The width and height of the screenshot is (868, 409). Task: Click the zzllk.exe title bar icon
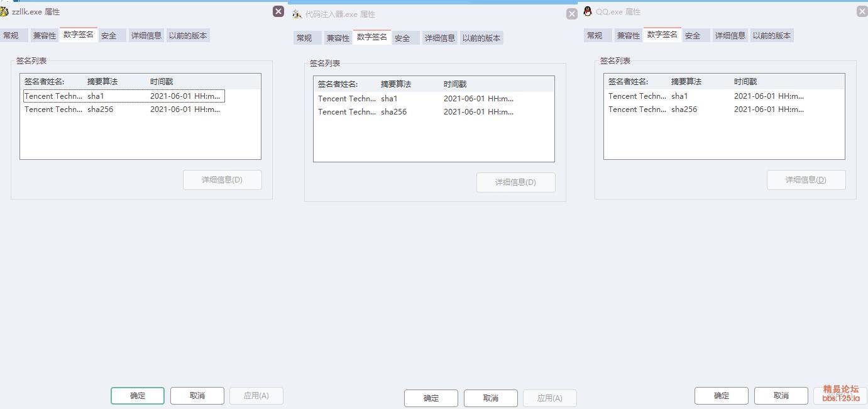(4, 11)
